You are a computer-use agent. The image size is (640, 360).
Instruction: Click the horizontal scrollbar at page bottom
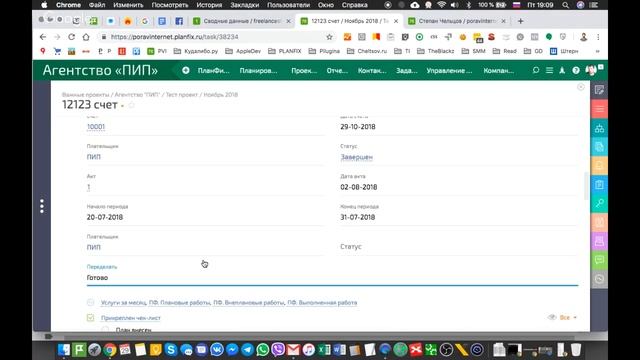click(x=320, y=337)
